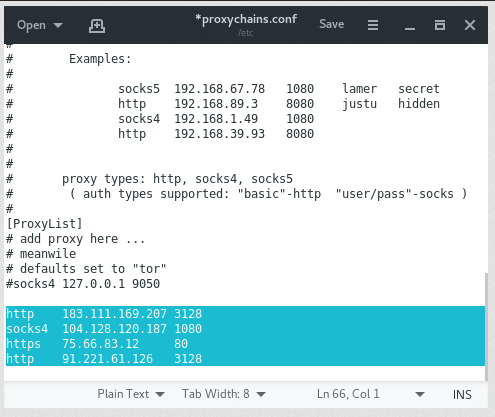Click the https 75.66.83.12 80 line
495x417 pixels.
[x=245, y=344]
